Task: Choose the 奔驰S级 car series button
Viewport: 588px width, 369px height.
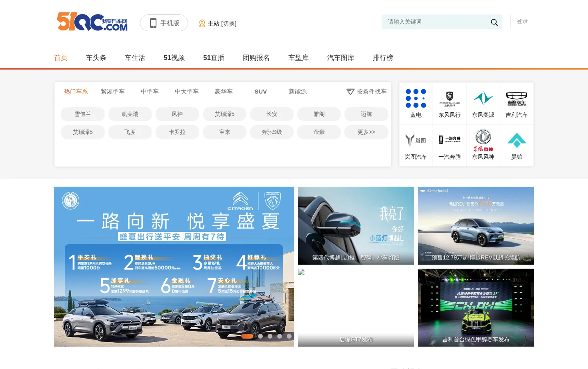Action: coord(272,132)
